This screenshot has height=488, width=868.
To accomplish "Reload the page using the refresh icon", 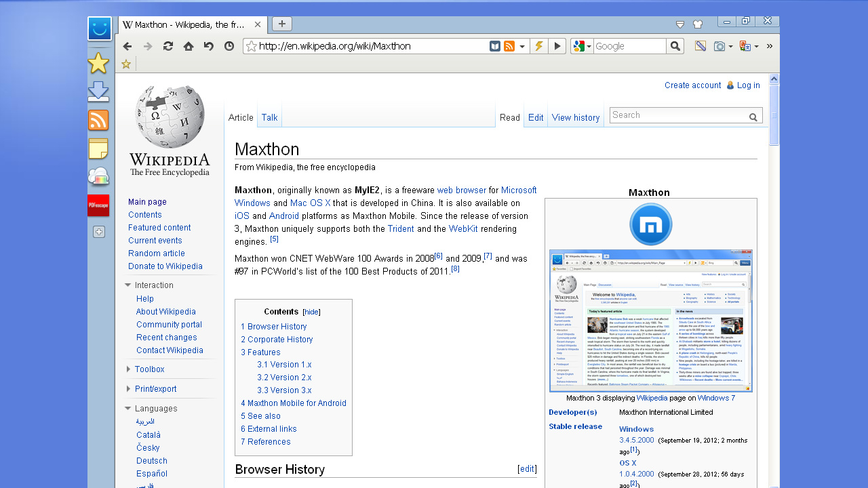I will coord(167,46).
